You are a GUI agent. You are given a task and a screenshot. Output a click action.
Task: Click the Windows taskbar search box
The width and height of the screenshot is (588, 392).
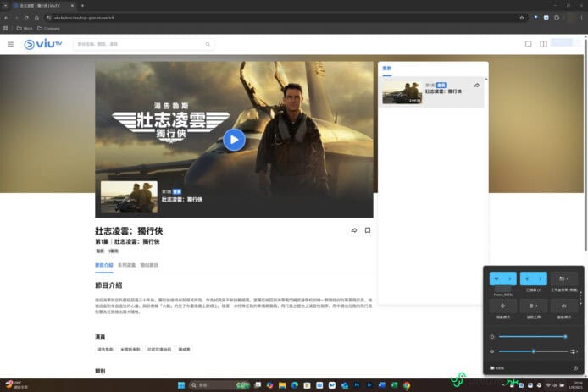pyautogui.click(x=219, y=385)
